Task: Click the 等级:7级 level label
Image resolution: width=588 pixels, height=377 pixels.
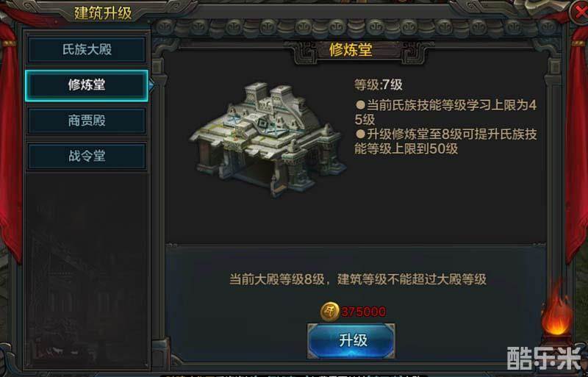Action: [x=379, y=85]
